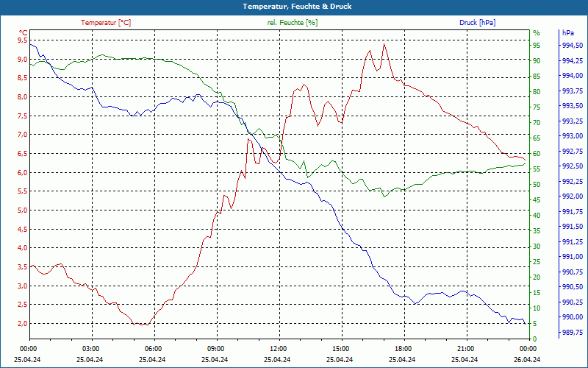This screenshot has width=588, height=368.
Task: Click the 21:00 time label
Action: (465, 349)
